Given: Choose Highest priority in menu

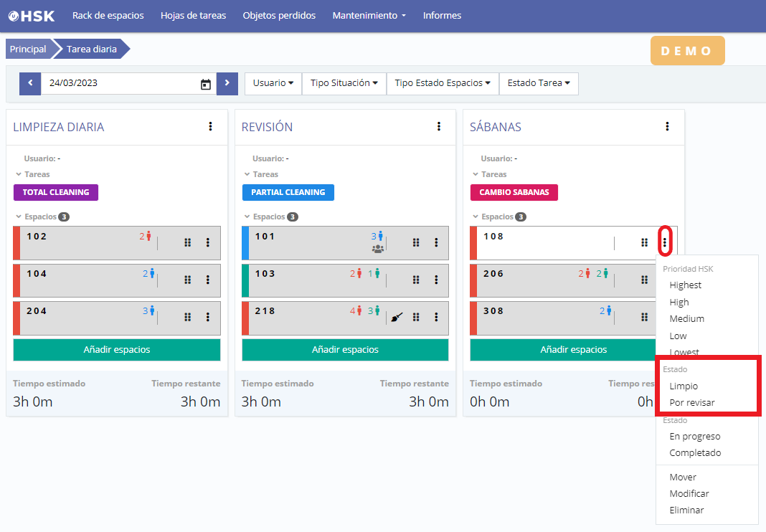Looking at the screenshot, I should click(685, 285).
